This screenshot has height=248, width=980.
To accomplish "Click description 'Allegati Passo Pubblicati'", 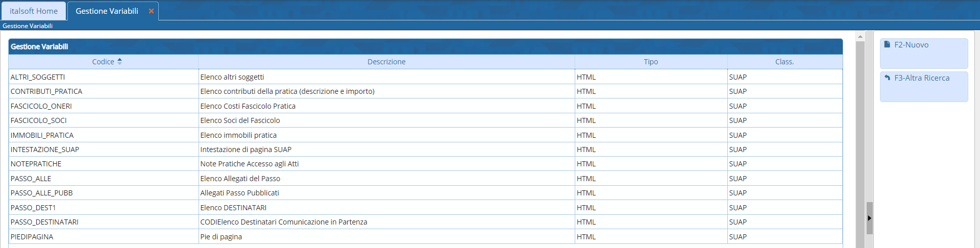I will tap(240, 193).
